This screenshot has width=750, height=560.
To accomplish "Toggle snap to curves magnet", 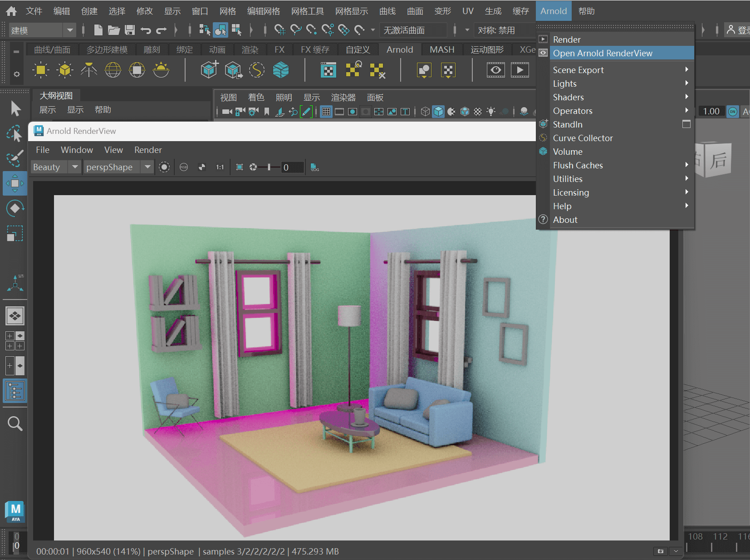I will (x=296, y=30).
